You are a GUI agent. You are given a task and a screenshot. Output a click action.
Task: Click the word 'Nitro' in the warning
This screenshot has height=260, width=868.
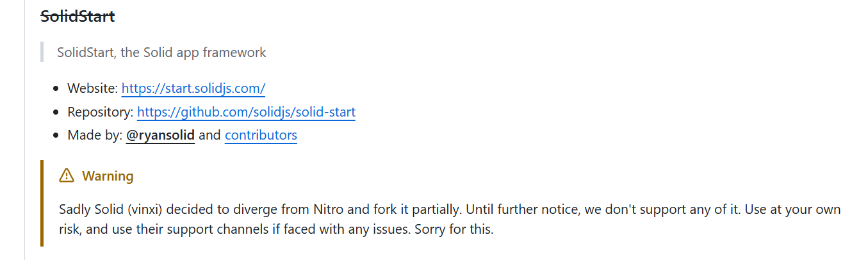[329, 209]
